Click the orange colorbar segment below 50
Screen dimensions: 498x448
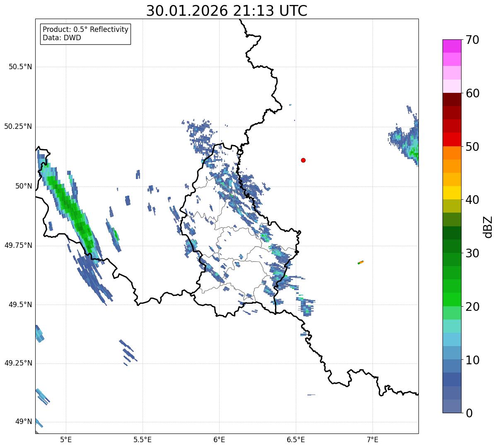click(x=452, y=153)
